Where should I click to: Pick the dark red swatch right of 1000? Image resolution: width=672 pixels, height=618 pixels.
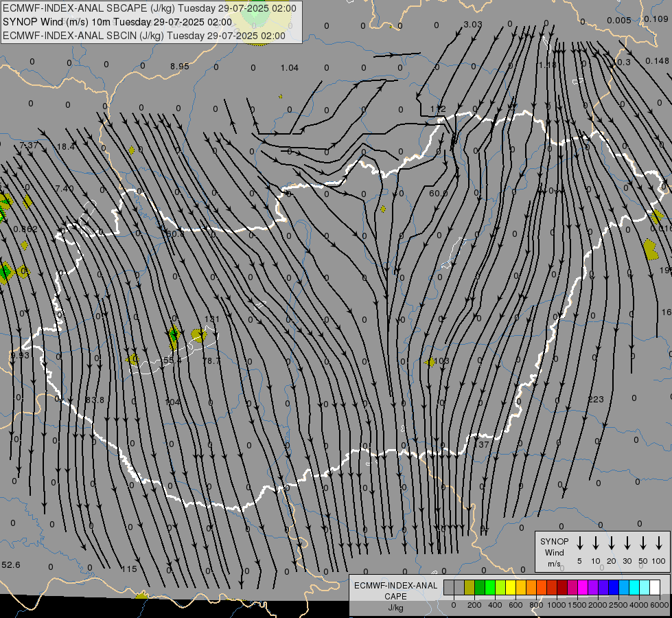562,587
